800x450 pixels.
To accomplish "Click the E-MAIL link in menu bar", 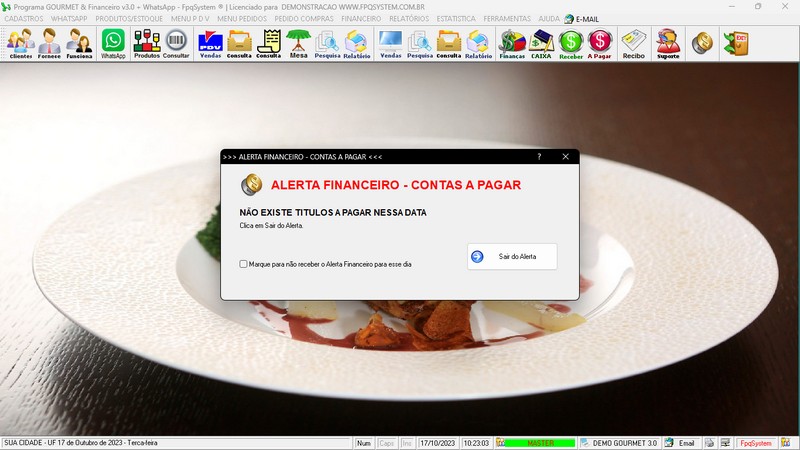I will [582, 19].
